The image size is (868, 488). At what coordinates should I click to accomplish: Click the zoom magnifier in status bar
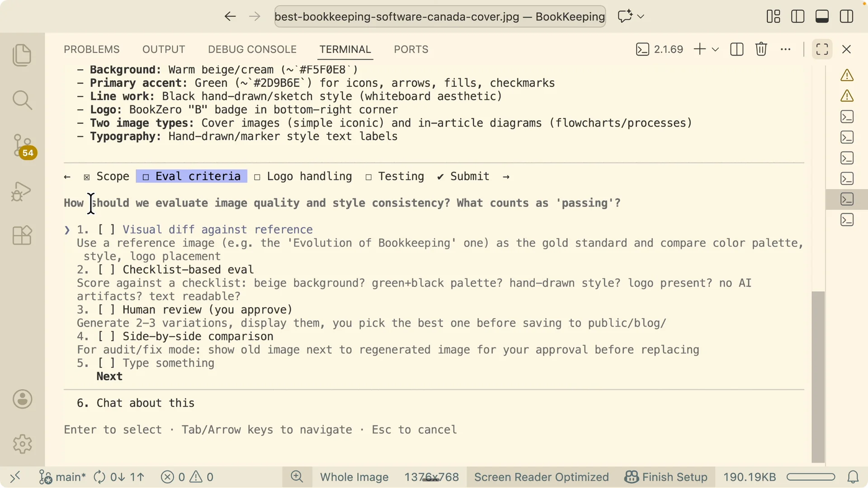(297, 477)
